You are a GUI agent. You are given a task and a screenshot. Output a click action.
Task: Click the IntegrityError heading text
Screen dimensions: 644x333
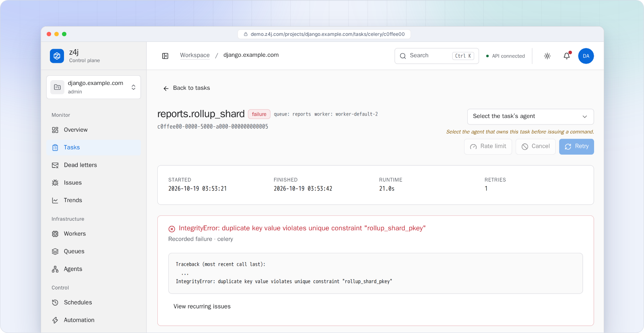[302, 228]
